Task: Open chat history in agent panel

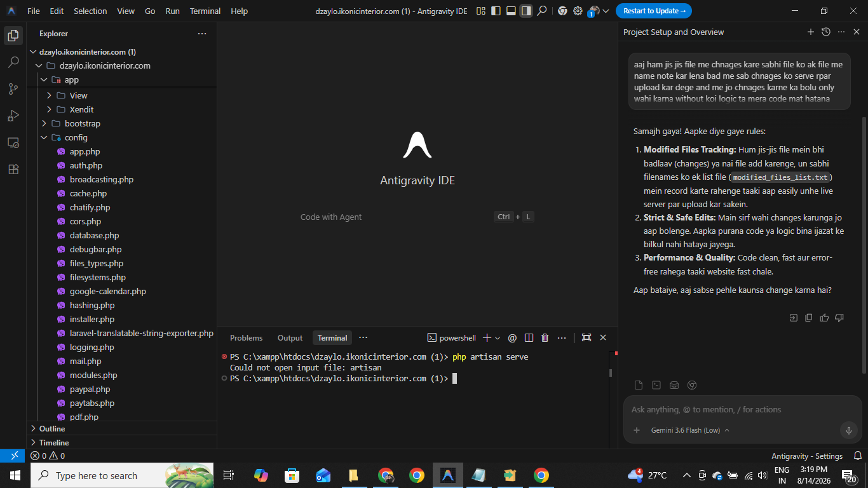Action: point(825,32)
